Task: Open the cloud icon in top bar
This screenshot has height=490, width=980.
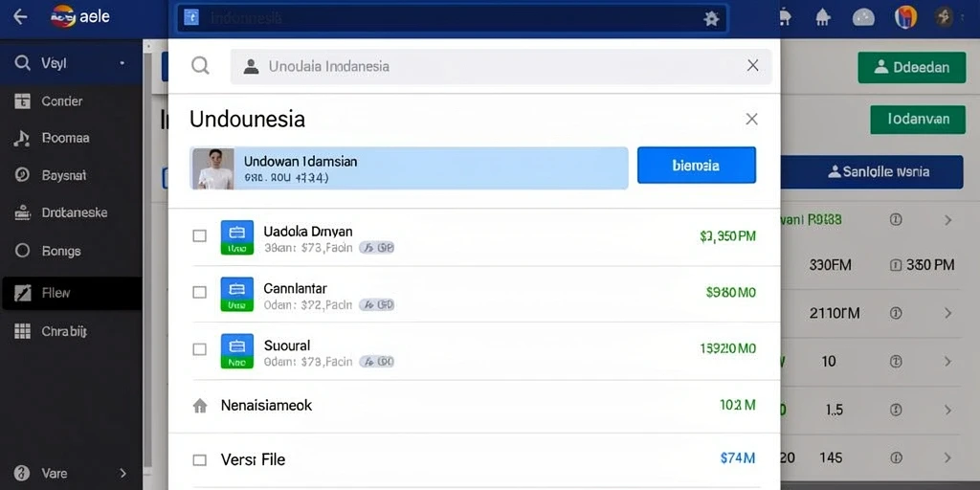Action: point(863,17)
